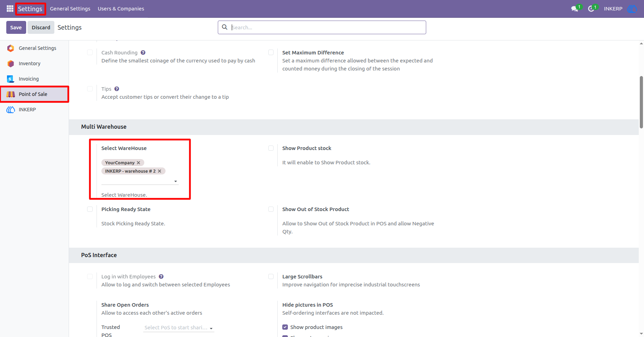Open the General Settings top menu
The height and width of the screenshot is (337, 644).
tap(70, 9)
